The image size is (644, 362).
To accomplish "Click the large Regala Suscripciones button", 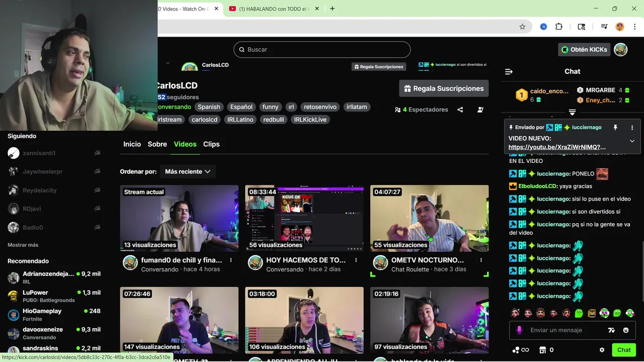I will [444, 88].
